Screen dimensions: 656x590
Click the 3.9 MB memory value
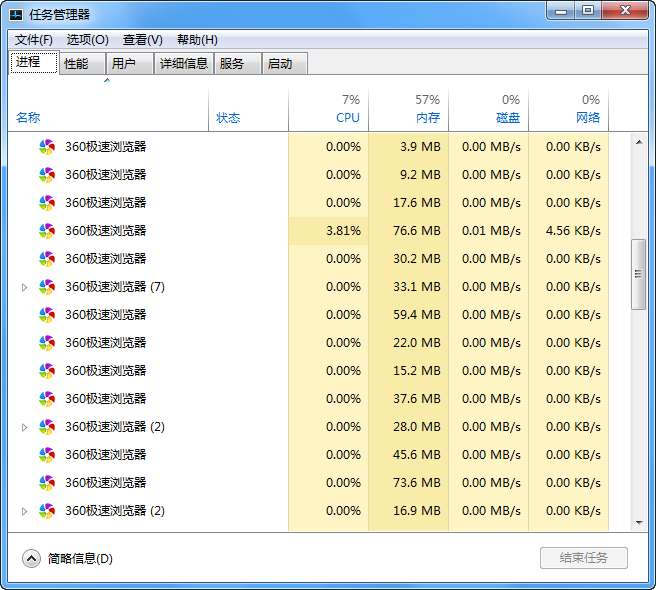[420, 147]
